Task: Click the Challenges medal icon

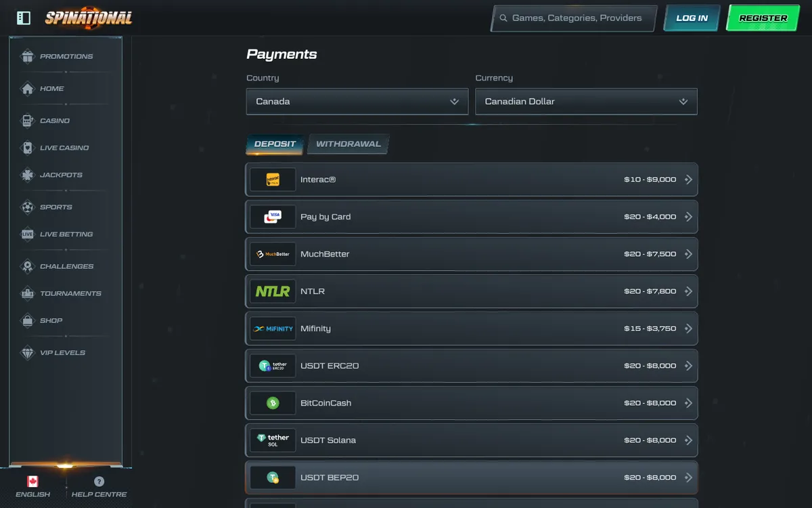Action: pos(27,266)
